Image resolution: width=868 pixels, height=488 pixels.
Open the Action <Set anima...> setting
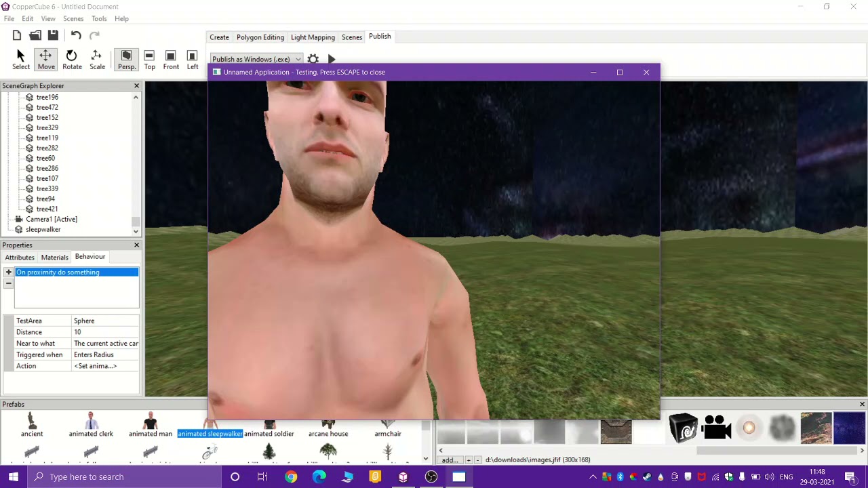tap(105, 366)
